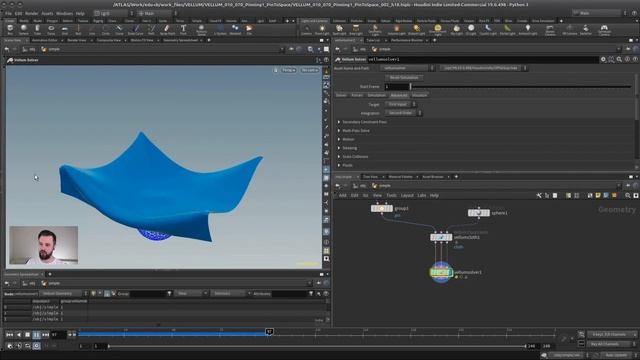Select the L-System shelf tool
This screenshot has width=640, height=360.
220,29
